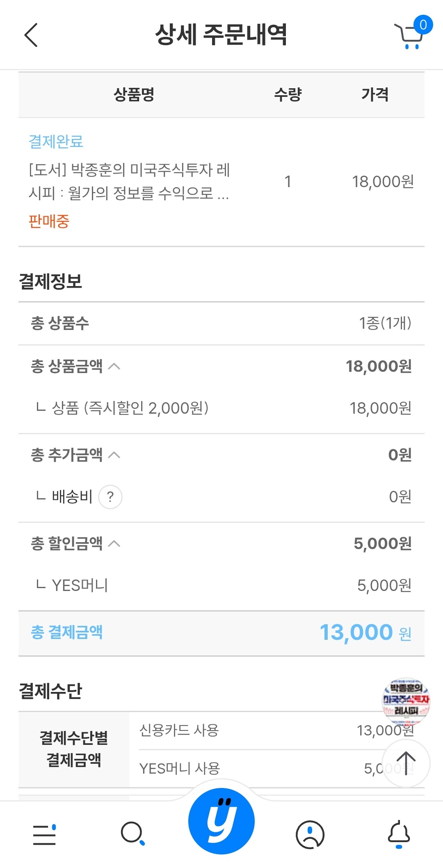
Task: Collapse the 총 상품금액 section
Action: (114, 366)
